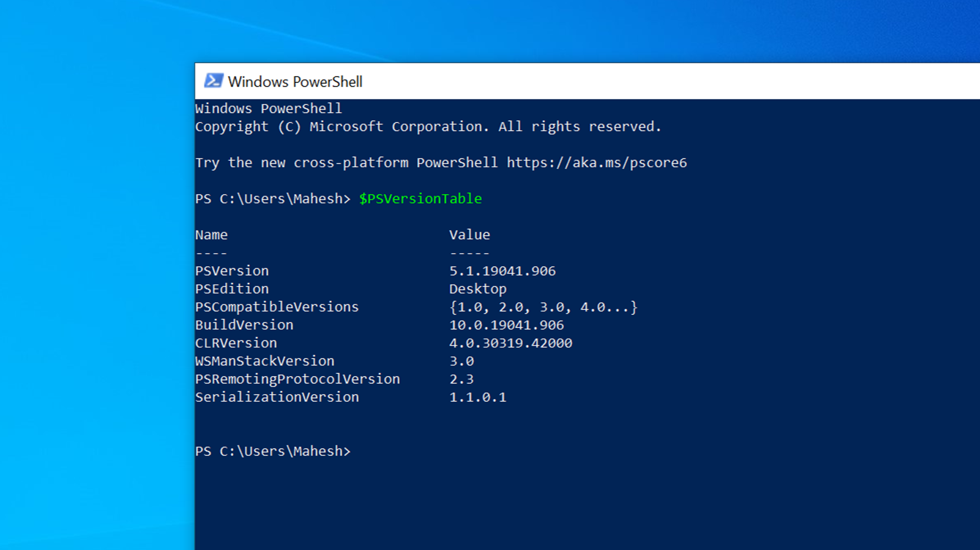Screen dimensions: 980x550
Task: Click the Windows PowerShell title text
Action: 295,81
